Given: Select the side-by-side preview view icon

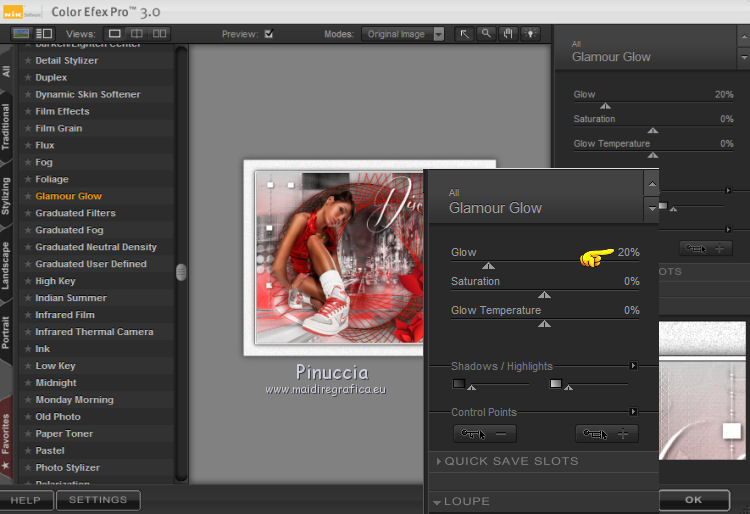Looking at the screenshot, I should [159, 33].
